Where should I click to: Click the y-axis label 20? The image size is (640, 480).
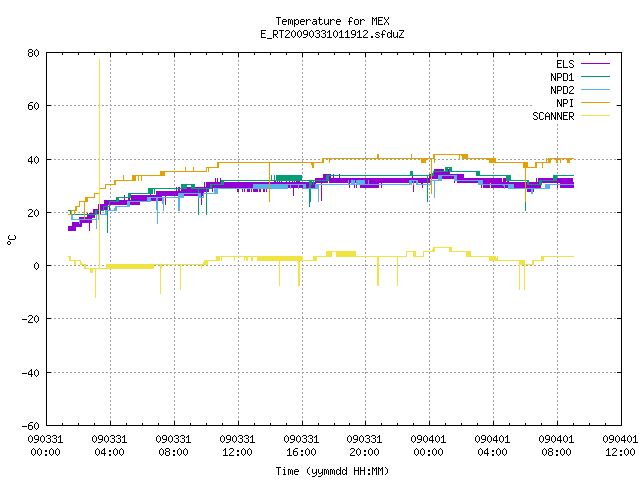(34, 213)
